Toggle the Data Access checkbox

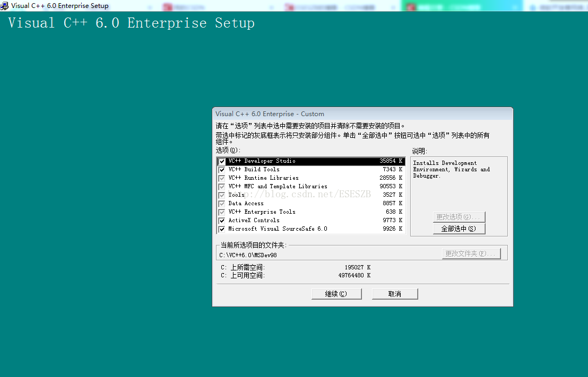coord(222,204)
